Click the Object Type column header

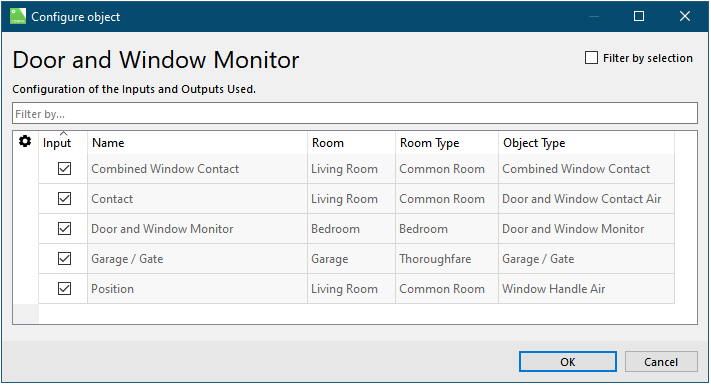(x=586, y=142)
